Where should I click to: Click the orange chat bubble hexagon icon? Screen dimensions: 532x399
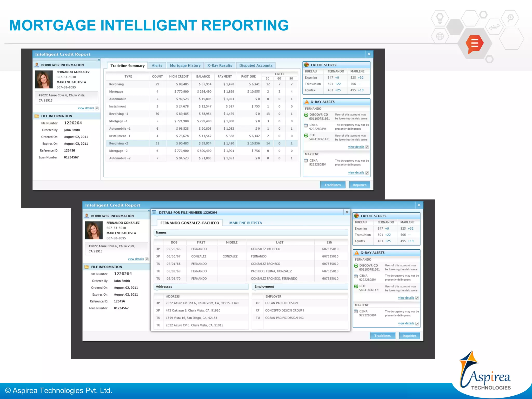pyautogui.click(x=474, y=43)
